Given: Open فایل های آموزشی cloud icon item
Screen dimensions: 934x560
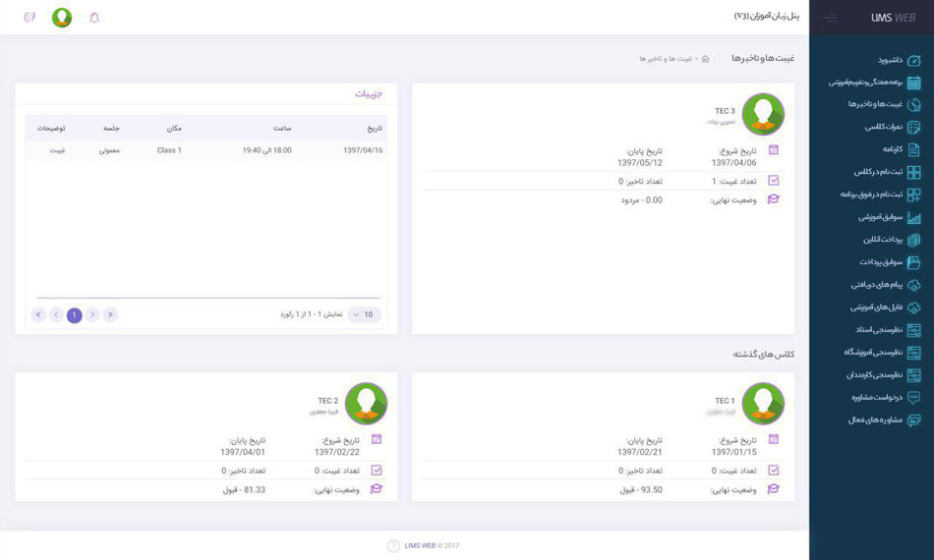Looking at the screenshot, I should (913, 308).
